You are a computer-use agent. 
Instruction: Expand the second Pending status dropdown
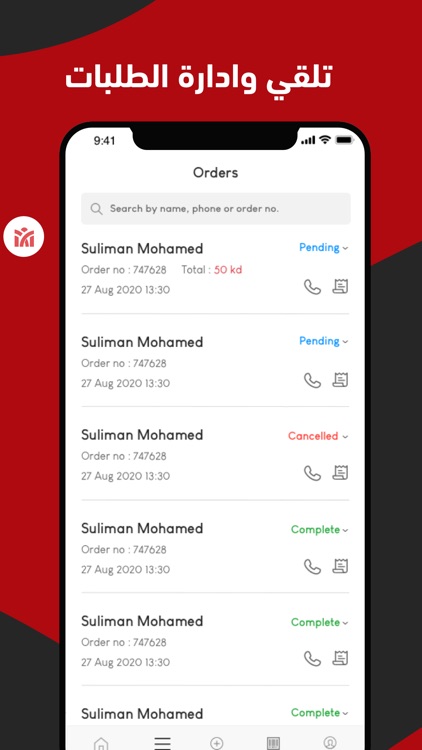coord(323,341)
